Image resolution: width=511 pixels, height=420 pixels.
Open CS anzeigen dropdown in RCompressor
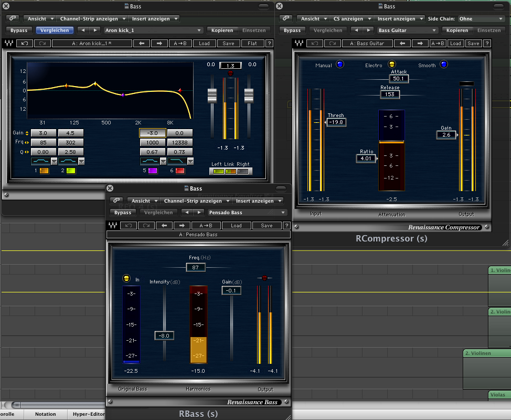click(352, 18)
